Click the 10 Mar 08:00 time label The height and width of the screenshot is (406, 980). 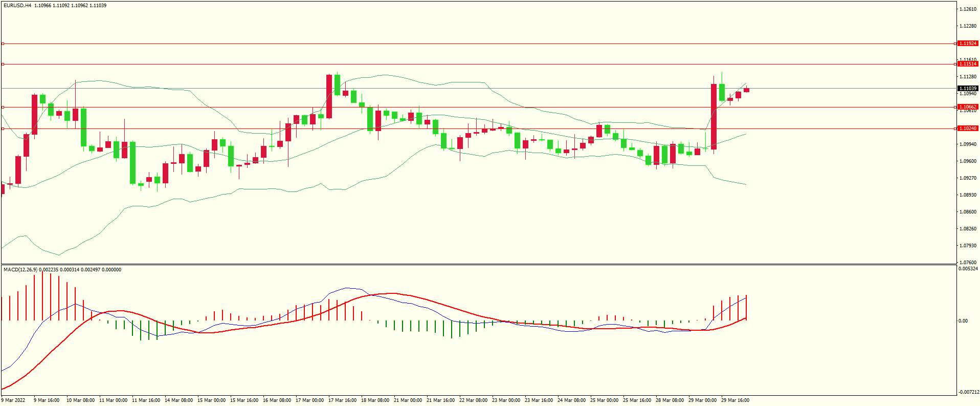(80, 400)
